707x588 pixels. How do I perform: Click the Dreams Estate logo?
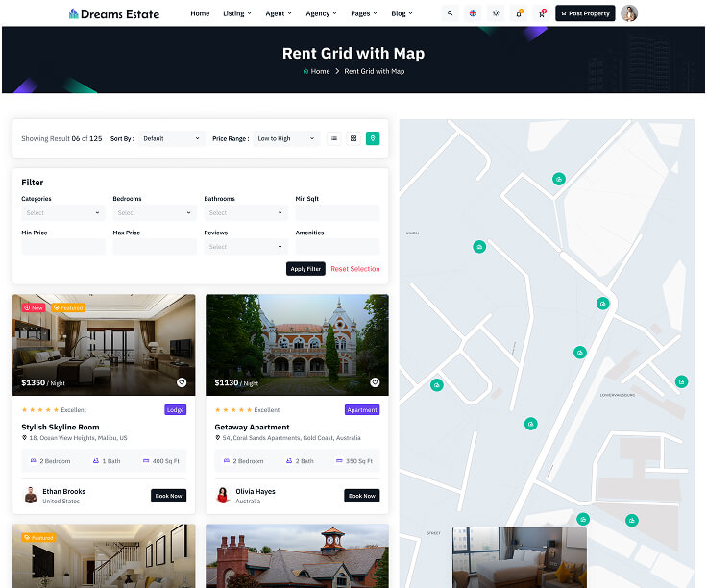(114, 14)
